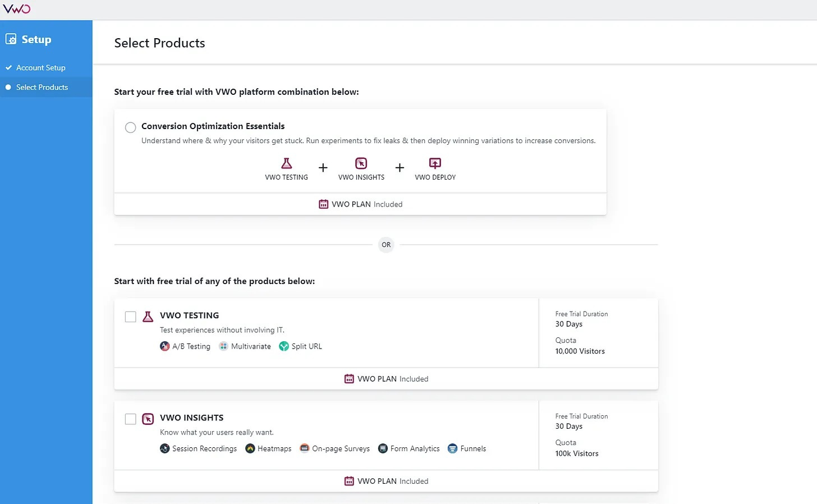
Task: Click the Setup icon in the sidebar
Action: pos(11,39)
